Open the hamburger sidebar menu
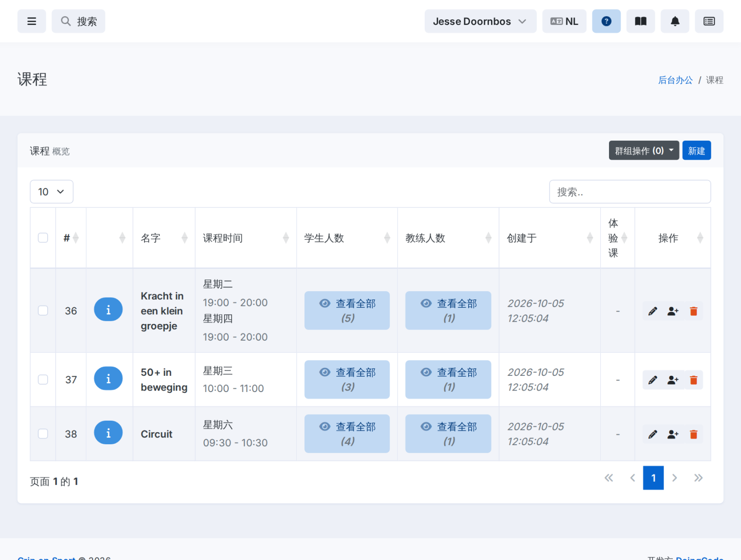 (x=31, y=21)
